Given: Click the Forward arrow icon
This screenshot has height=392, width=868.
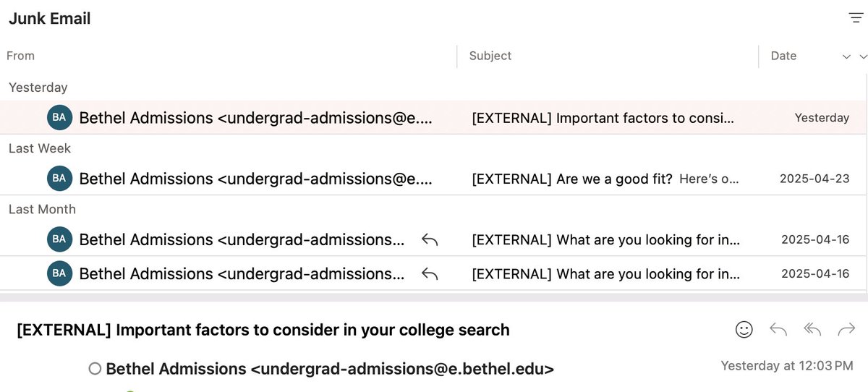Looking at the screenshot, I should point(846,330).
